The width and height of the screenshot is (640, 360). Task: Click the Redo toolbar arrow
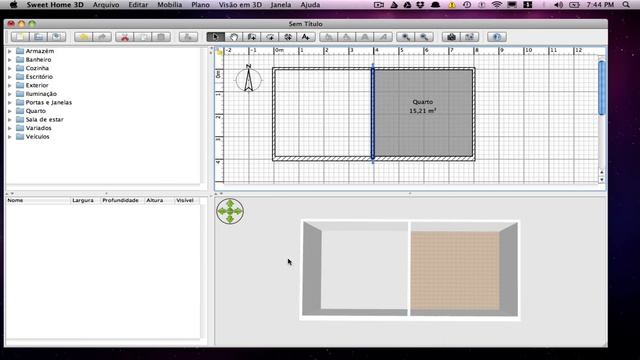click(102, 37)
